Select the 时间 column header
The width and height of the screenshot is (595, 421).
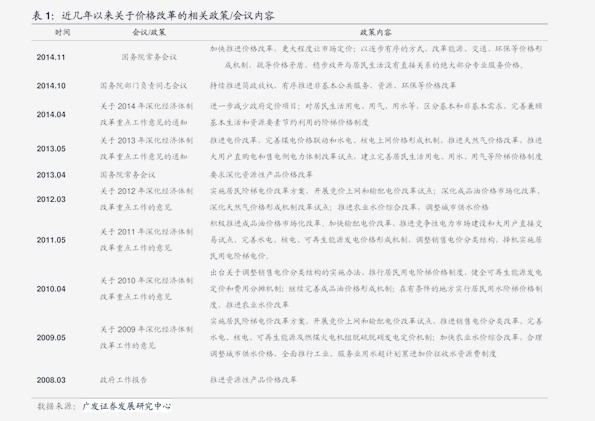63,32
